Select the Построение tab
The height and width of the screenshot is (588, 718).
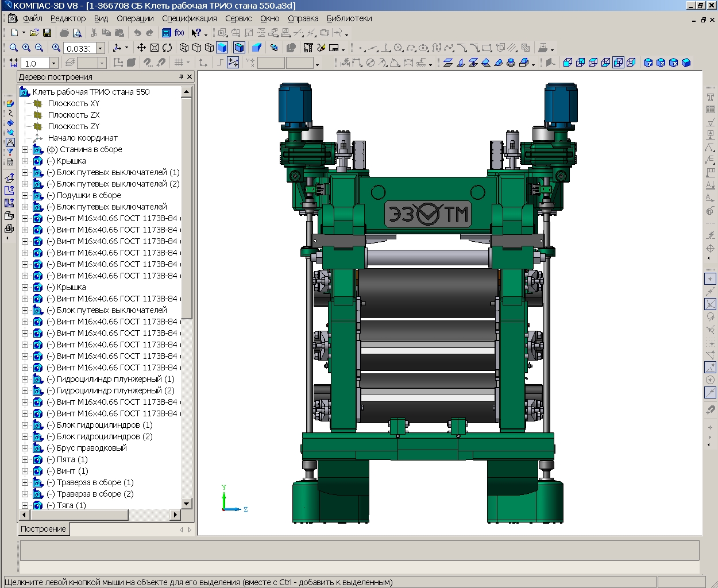tap(43, 529)
